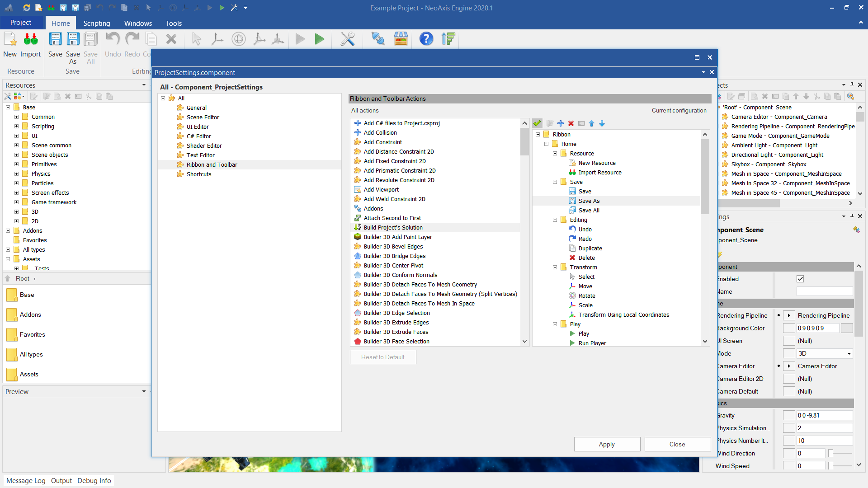Click the empty checkbox beside Gravity property
This screenshot has height=488, width=868.
(789, 416)
